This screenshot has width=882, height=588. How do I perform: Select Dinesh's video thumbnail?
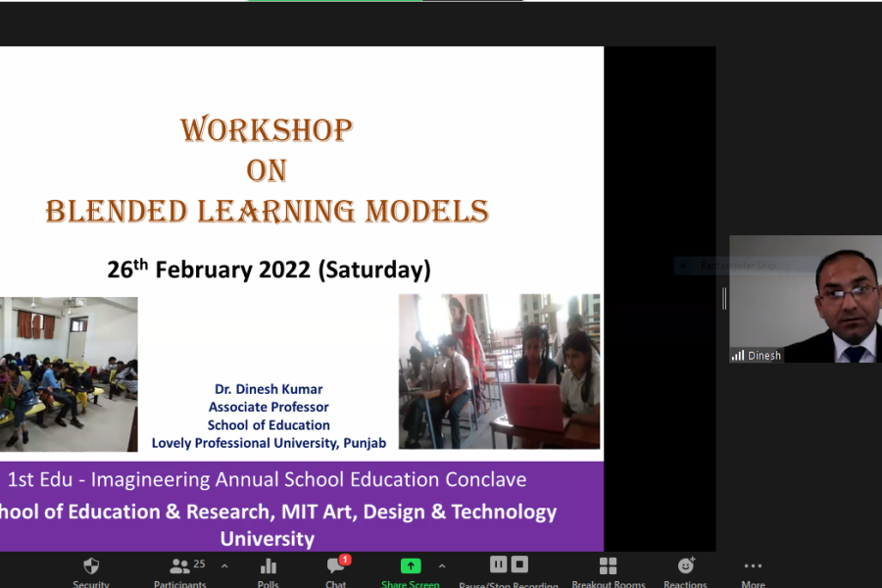[806, 299]
